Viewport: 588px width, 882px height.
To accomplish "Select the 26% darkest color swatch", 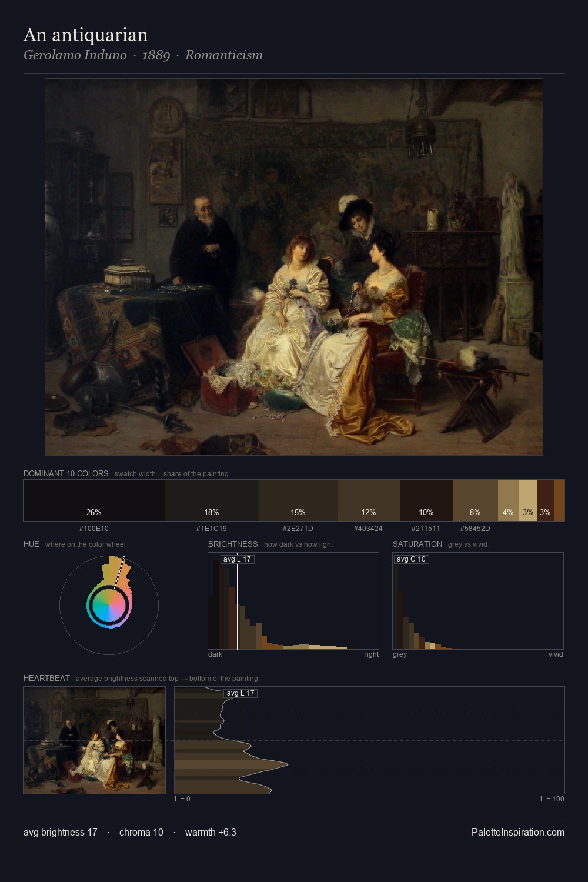I will pyautogui.click(x=94, y=500).
